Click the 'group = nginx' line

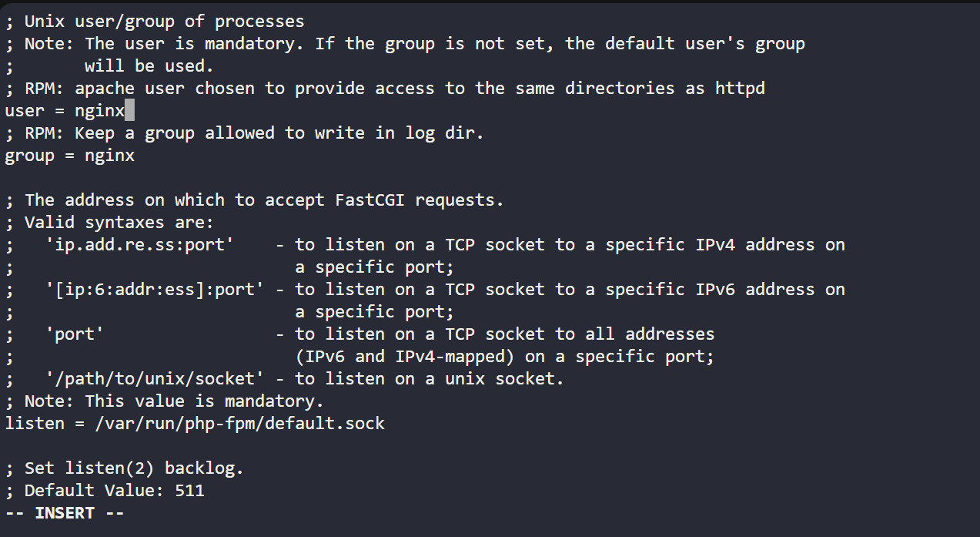click(x=70, y=156)
